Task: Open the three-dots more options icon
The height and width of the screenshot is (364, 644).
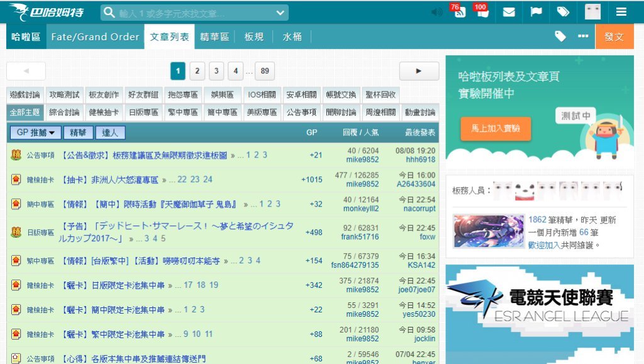Action: click(583, 36)
